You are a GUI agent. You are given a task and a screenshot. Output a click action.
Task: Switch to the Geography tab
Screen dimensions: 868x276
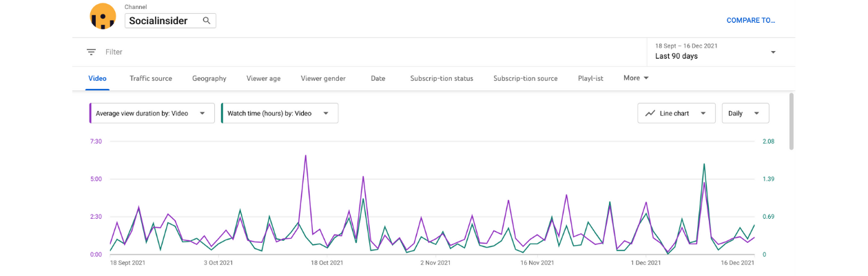(x=209, y=79)
